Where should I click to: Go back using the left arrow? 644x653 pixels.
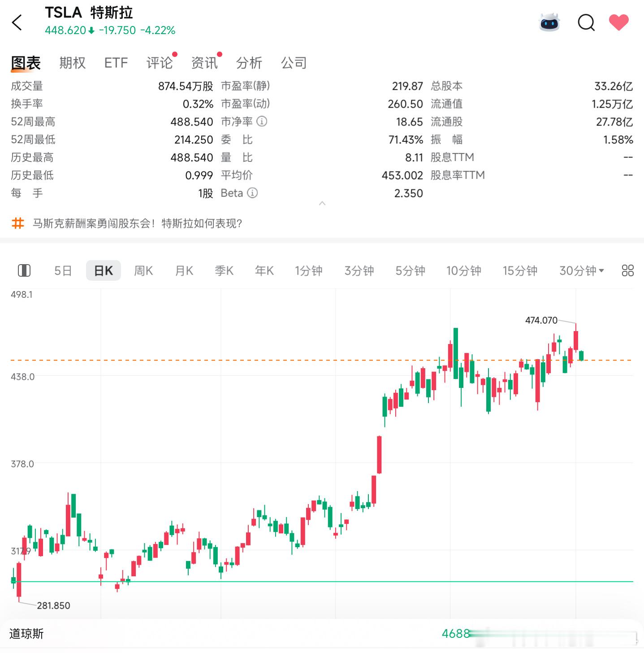coord(17,22)
